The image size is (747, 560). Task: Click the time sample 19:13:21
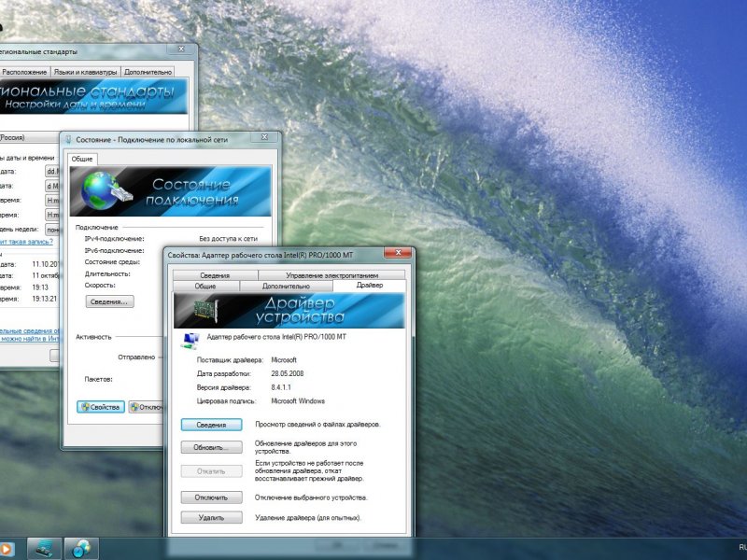(45, 299)
